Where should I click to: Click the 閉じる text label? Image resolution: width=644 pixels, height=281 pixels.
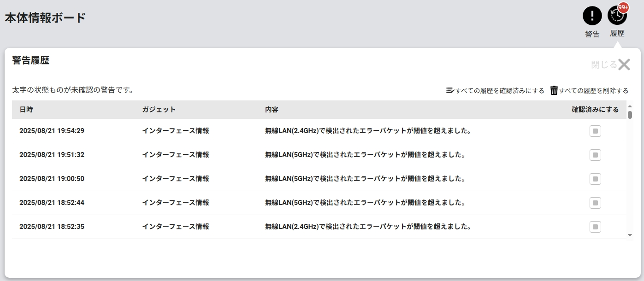coord(603,64)
